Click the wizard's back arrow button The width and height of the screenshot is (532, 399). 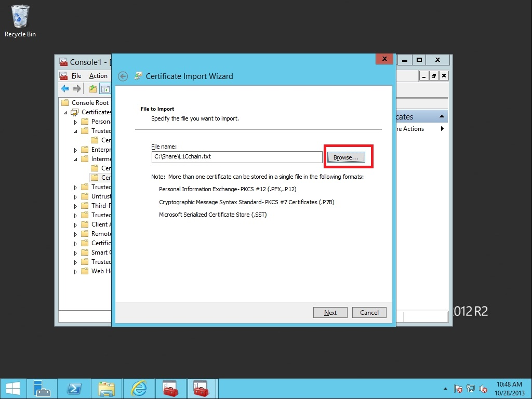[x=123, y=76]
